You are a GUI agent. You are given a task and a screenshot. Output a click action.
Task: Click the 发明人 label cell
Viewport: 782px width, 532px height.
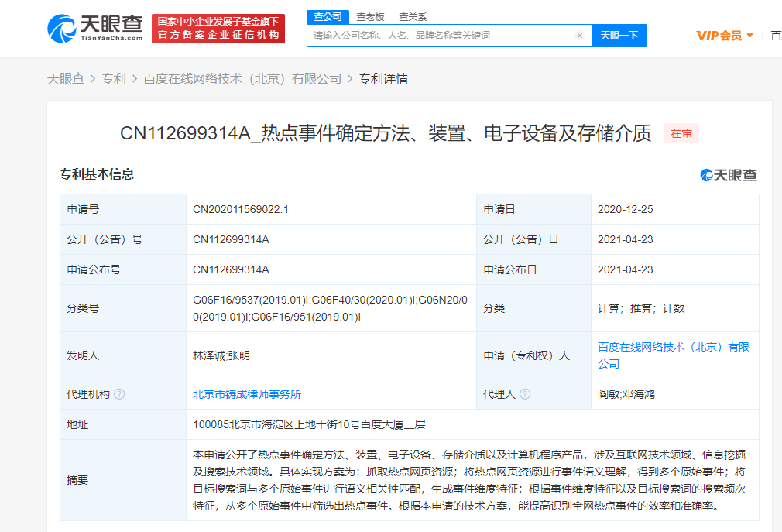[x=122, y=355]
